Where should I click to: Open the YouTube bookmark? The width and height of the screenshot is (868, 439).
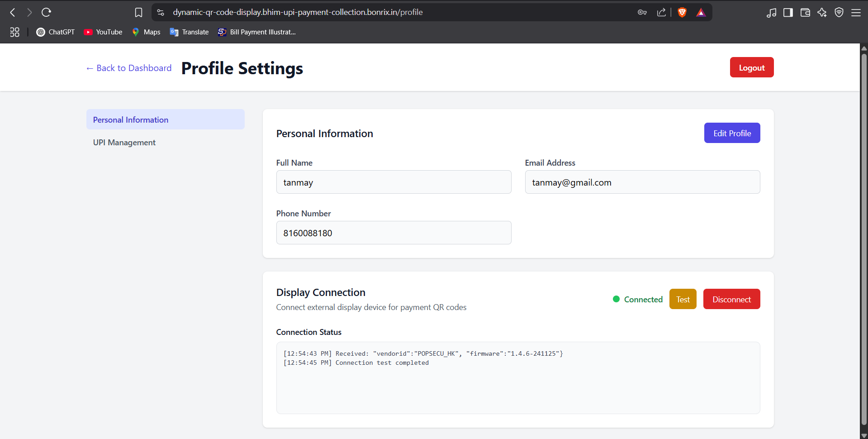pyautogui.click(x=103, y=32)
